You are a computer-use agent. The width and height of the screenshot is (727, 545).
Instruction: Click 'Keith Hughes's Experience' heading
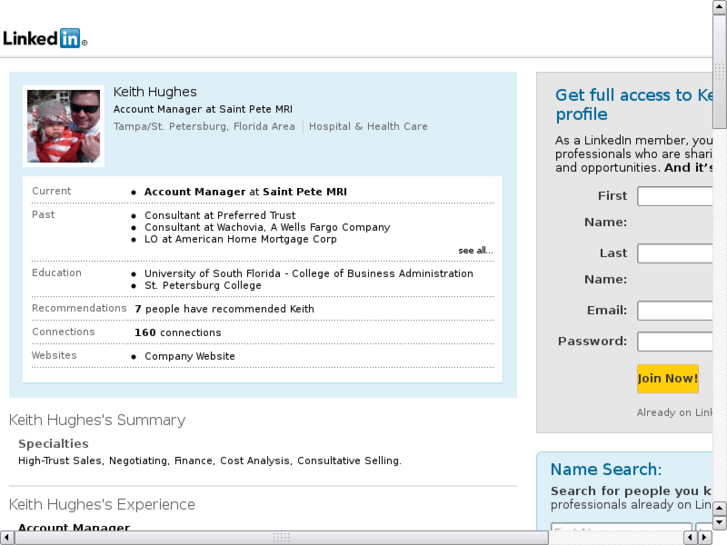point(102,504)
